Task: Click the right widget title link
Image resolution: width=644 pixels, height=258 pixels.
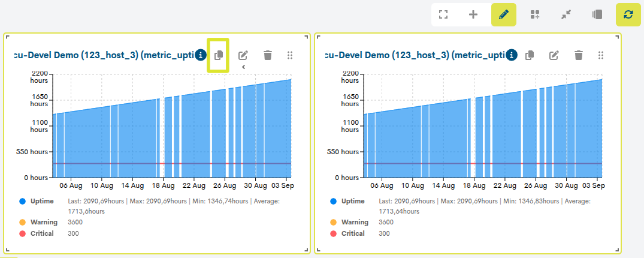Action: pyautogui.click(x=415, y=55)
